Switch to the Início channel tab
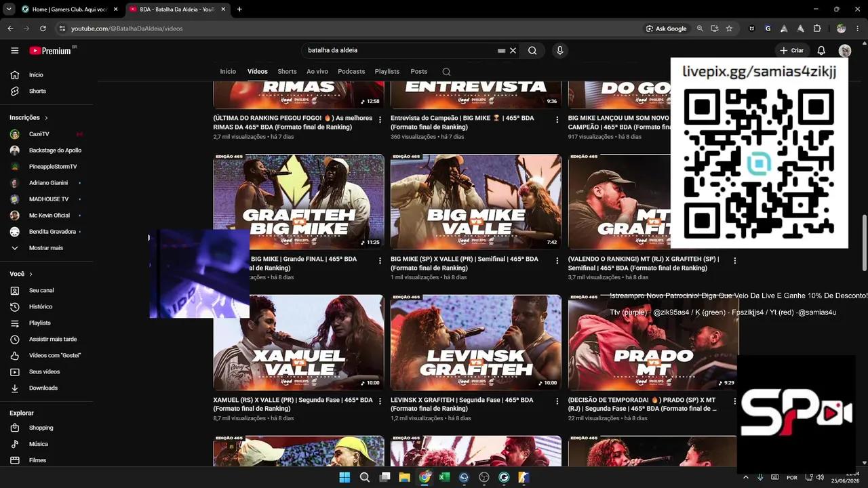 (x=228, y=71)
